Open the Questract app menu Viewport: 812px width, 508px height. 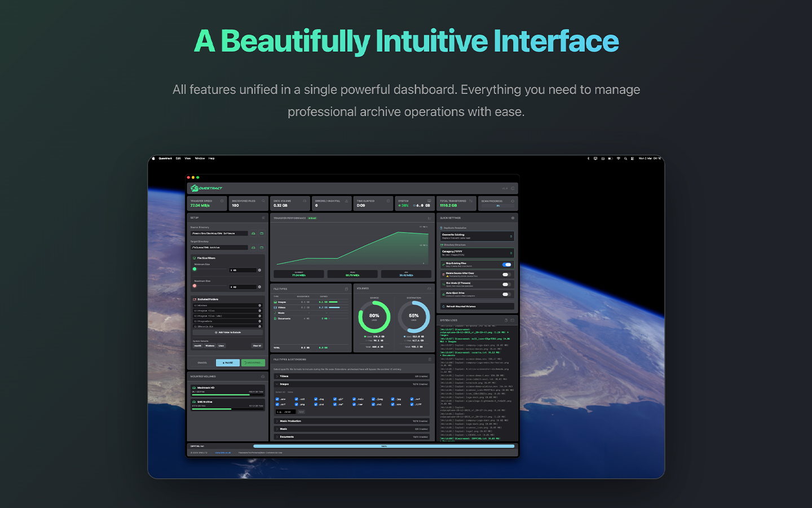click(165, 159)
